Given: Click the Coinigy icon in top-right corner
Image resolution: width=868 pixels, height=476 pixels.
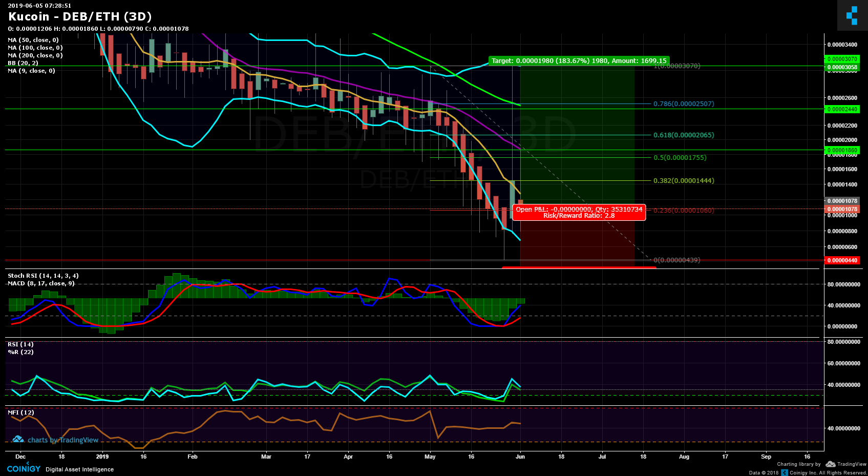Looking at the screenshot, I should coord(852,15).
